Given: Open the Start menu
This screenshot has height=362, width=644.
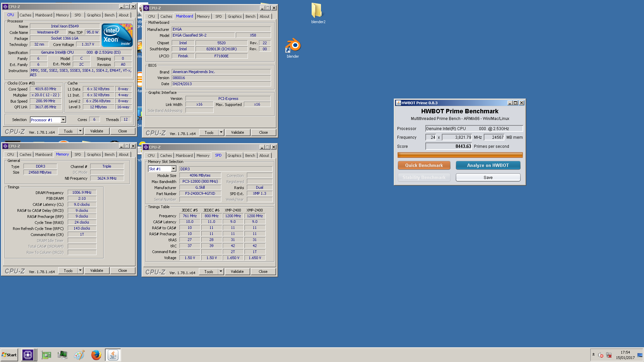Looking at the screenshot, I should (9, 355).
